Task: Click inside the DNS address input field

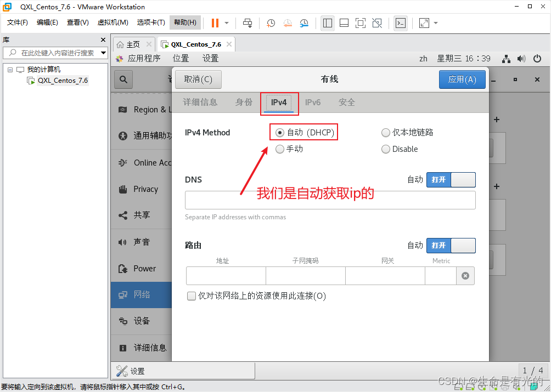Action: pos(329,200)
